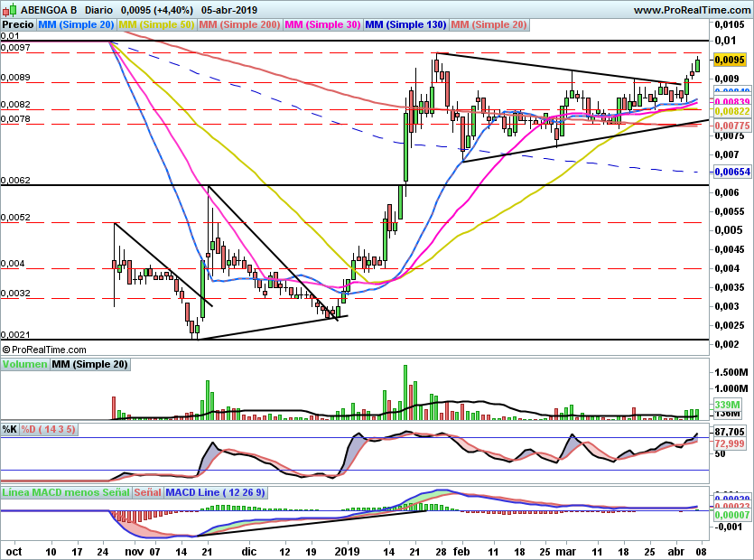
Task: Select the MM (Simple 30) label
Action: [x=322, y=24]
